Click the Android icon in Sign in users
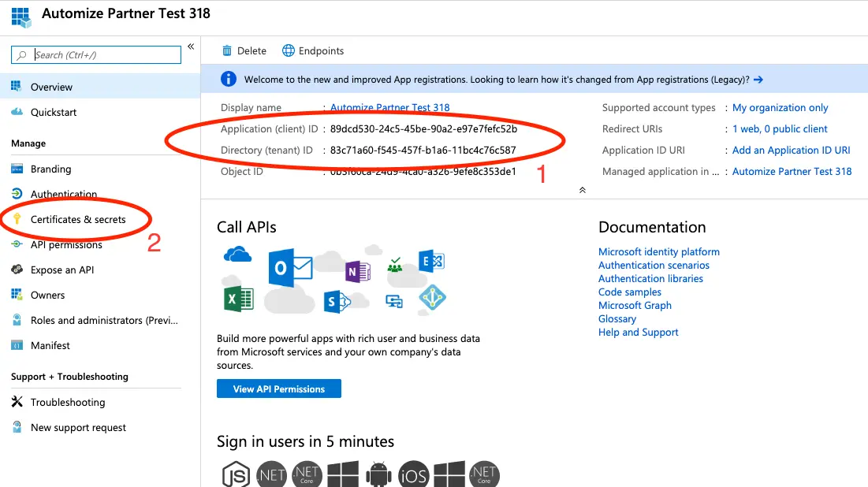The width and height of the screenshot is (868, 487). click(378, 474)
